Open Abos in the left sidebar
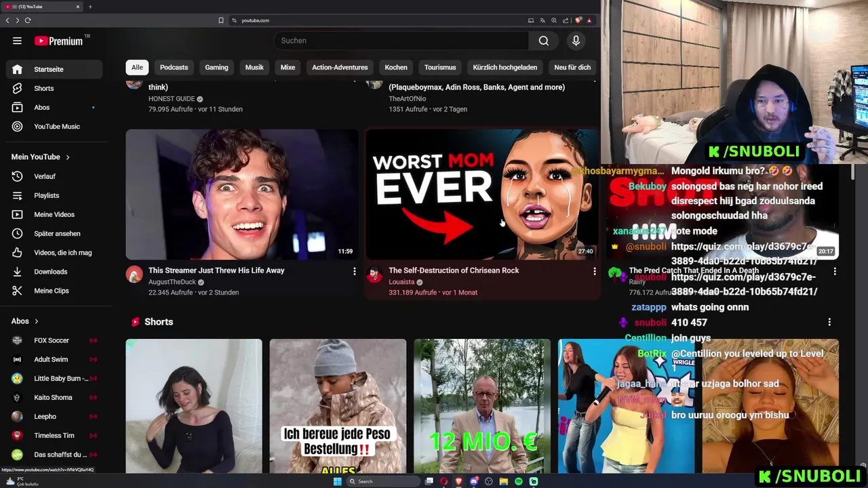 (54, 107)
